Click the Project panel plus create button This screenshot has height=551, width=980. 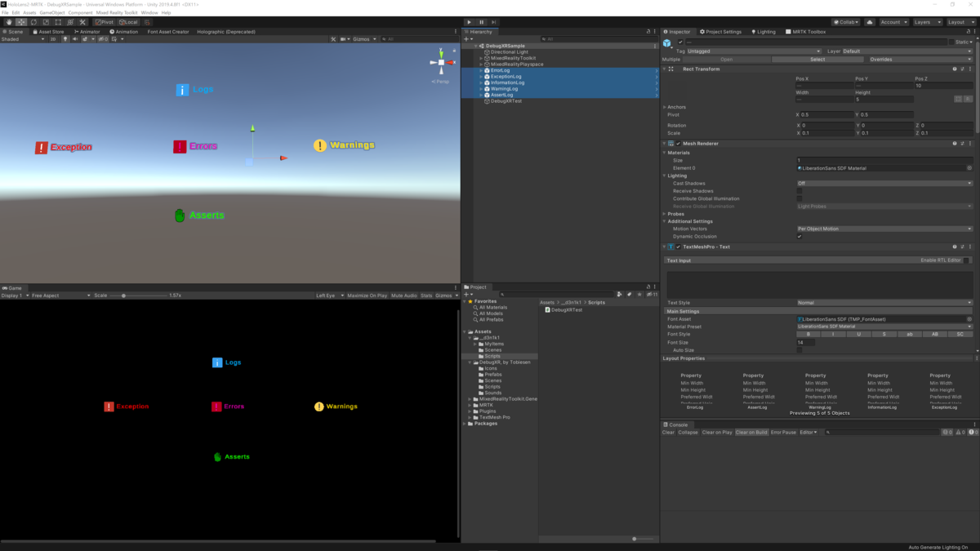[x=468, y=294]
